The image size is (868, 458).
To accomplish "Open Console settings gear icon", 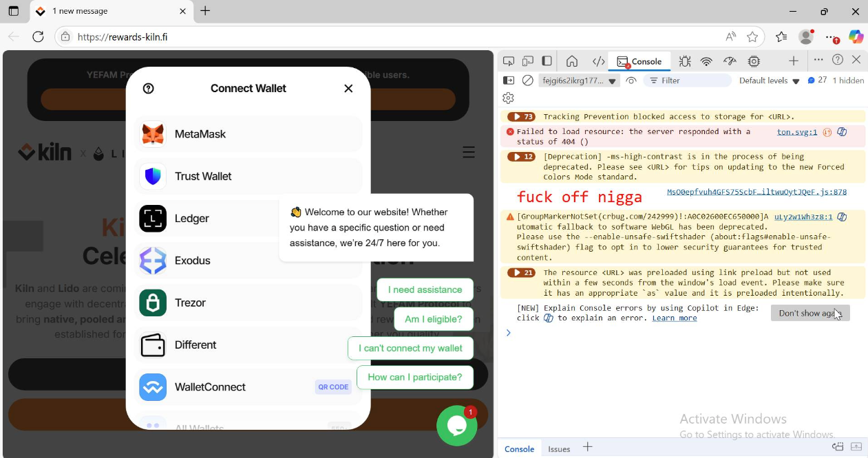I will 509,98.
